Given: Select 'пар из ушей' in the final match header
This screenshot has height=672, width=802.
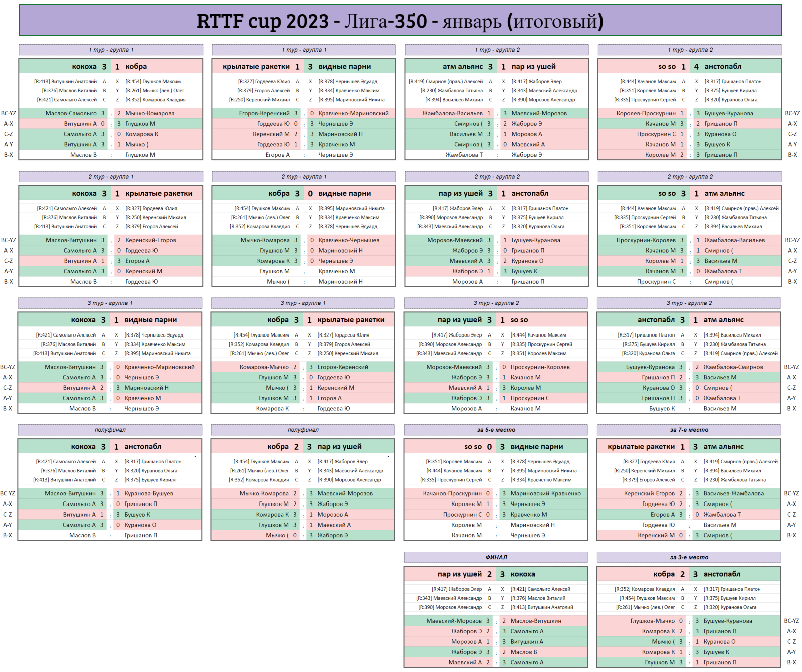Looking at the screenshot, I should click(x=460, y=574).
